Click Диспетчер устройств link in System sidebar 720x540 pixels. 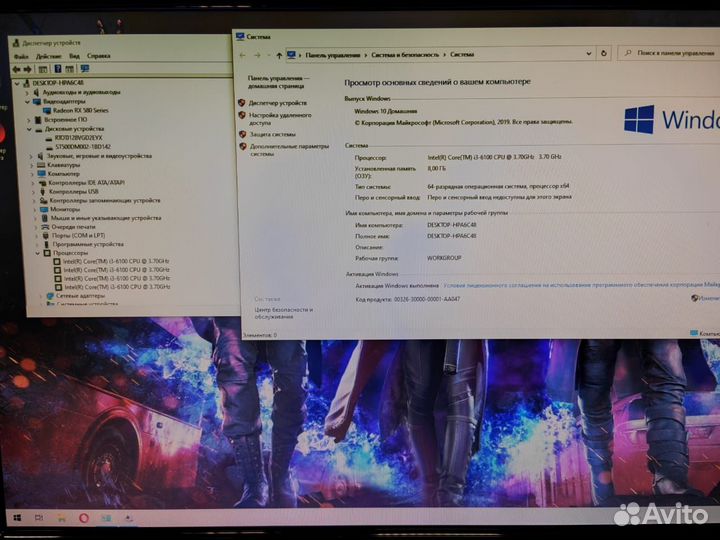pyautogui.click(x=277, y=103)
